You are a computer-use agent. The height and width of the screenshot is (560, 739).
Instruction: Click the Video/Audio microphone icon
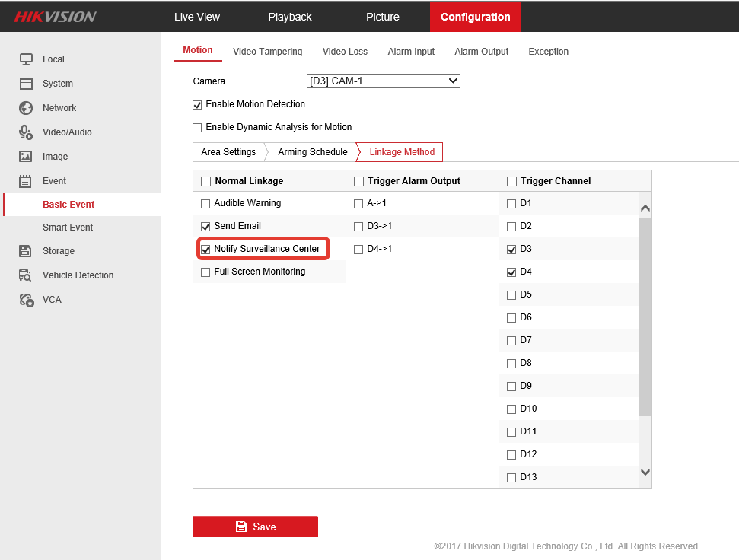[x=26, y=132]
